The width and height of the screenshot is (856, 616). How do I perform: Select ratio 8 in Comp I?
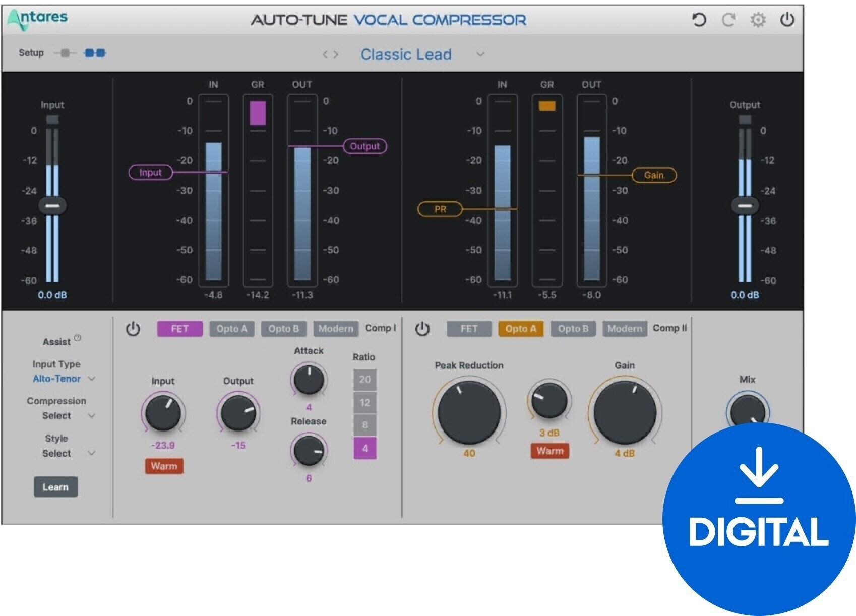pos(365,425)
